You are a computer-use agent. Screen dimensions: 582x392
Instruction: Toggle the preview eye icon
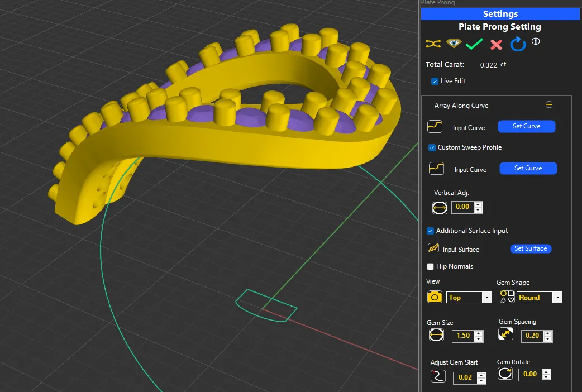point(453,44)
